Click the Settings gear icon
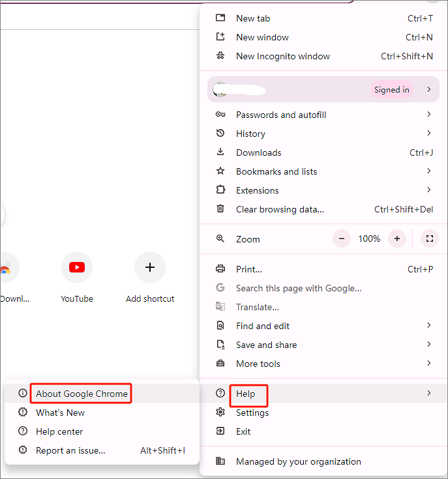This screenshot has width=448, height=479. [220, 412]
